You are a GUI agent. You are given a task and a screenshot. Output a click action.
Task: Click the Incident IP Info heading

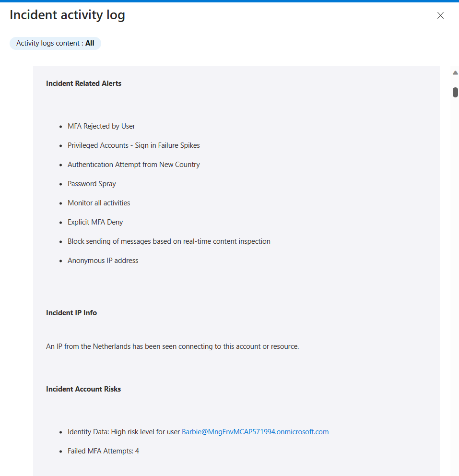(x=71, y=313)
